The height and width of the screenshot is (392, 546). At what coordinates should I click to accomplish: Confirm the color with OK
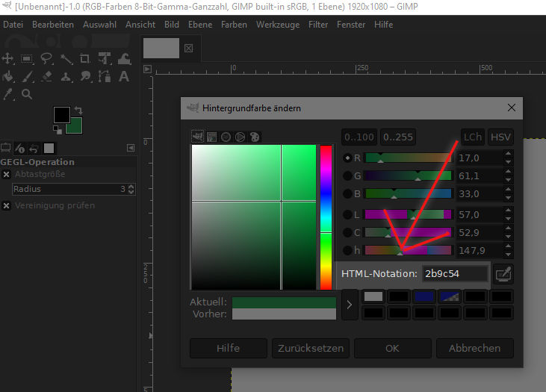pos(393,348)
